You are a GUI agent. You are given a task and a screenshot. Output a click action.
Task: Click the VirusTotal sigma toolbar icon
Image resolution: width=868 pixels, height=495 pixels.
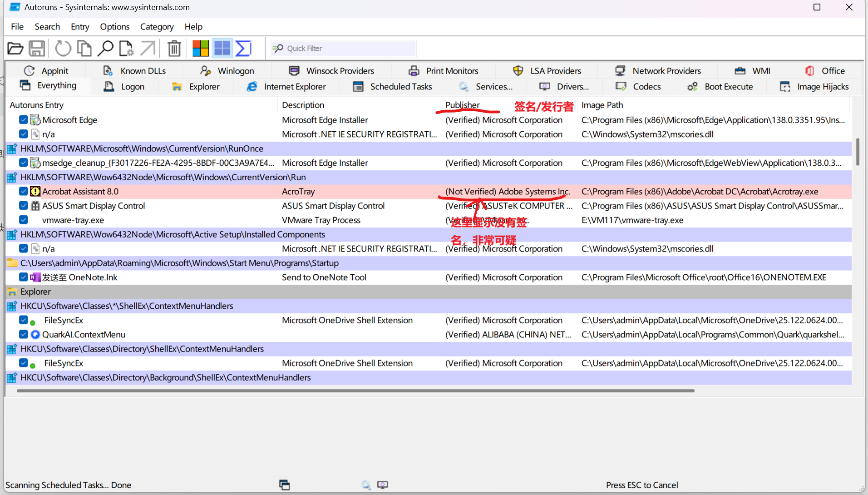(243, 48)
